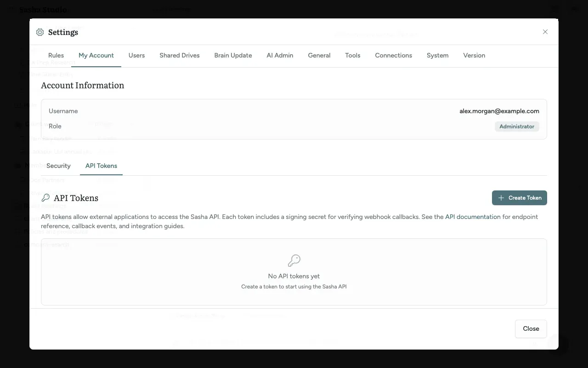The width and height of the screenshot is (588, 368).
Task: Click the Settings gear icon in dialog header
Action: click(40, 32)
